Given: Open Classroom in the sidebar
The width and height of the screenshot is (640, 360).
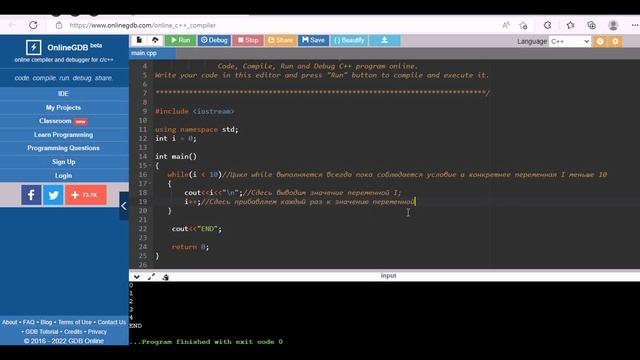Looking at the screenshot, I should pyautogui.click(x=63, y=121).
